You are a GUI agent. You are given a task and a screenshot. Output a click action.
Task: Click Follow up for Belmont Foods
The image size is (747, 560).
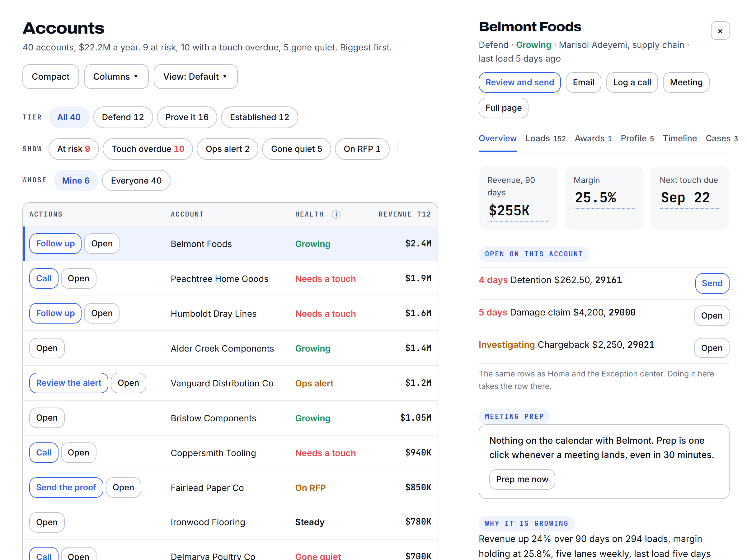[x=55, y=244]
